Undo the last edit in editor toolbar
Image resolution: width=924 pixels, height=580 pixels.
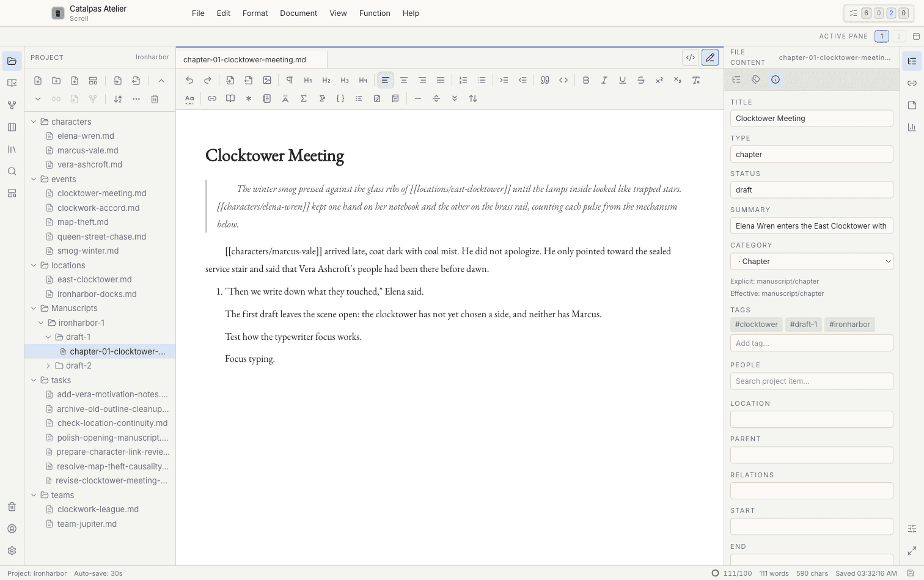click(x=189, y=80)
